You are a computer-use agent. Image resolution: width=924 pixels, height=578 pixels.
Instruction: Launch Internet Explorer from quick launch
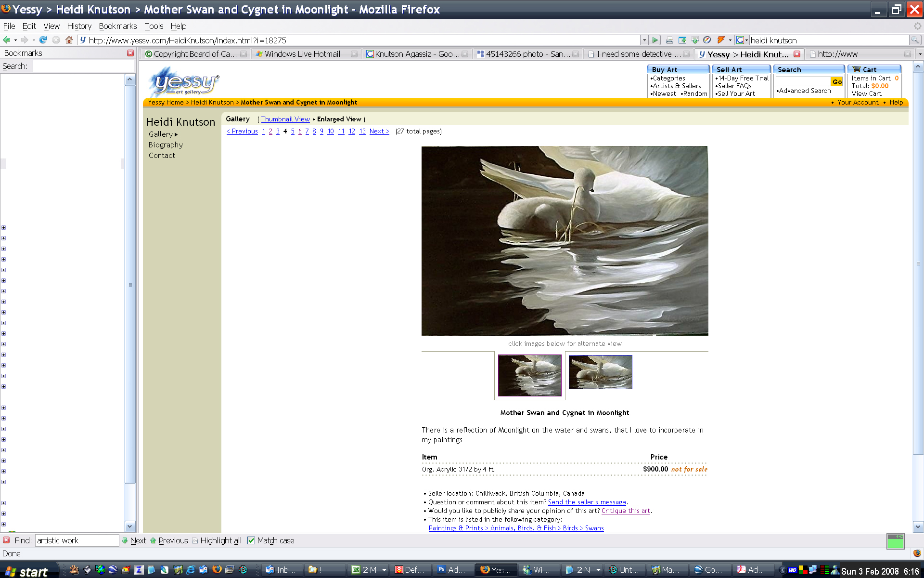tap(191, 570)
